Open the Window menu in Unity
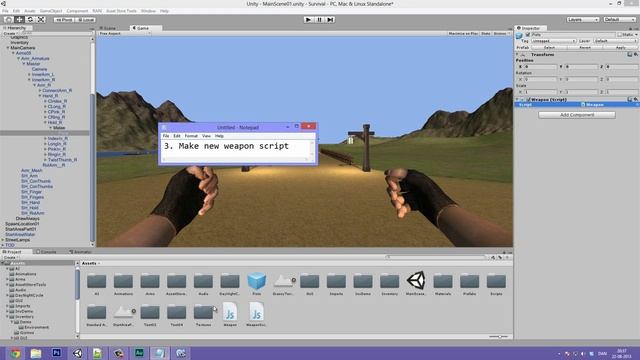Viewport: 640px width, 360px height. 148,11
